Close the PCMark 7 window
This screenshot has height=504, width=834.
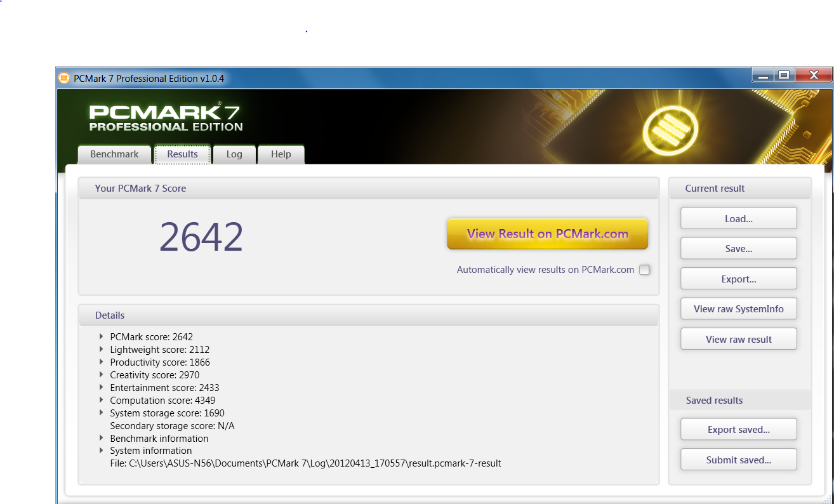pos(813,76)
